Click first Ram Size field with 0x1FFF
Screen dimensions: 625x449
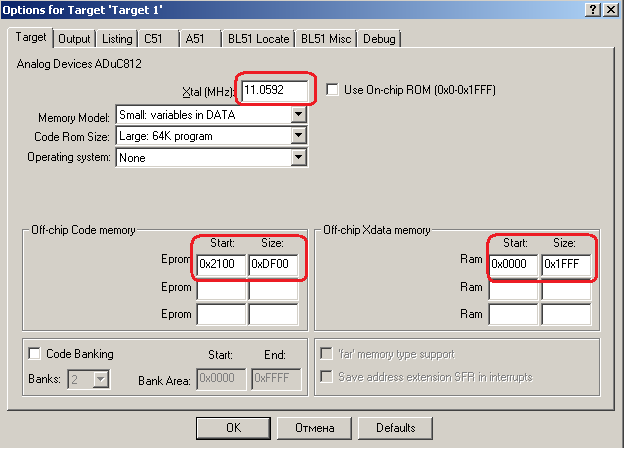tap(566, 264)
